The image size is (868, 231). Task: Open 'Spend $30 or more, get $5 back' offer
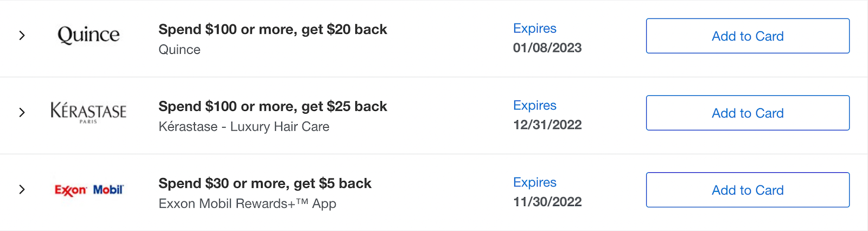pyautogui.click(x=265, y=184)
